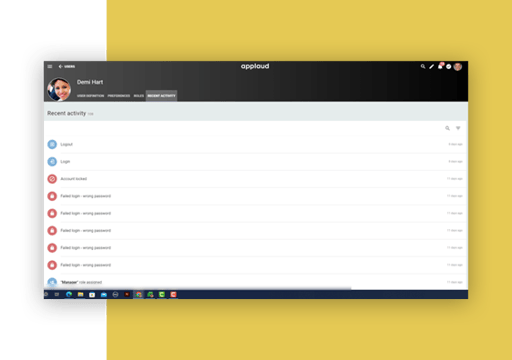Go back to Users with arrow

point(67,67)
